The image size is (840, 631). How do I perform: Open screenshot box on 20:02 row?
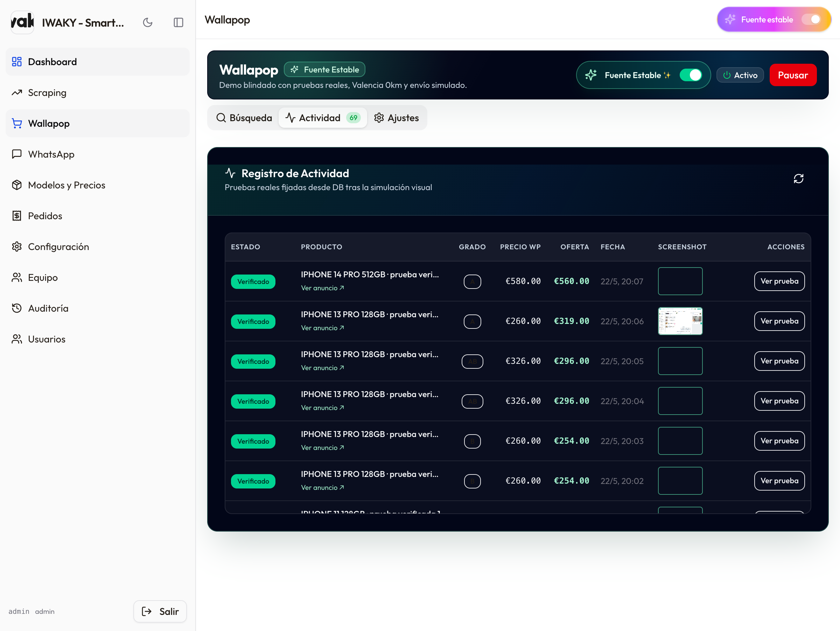[x=680, y=480]
